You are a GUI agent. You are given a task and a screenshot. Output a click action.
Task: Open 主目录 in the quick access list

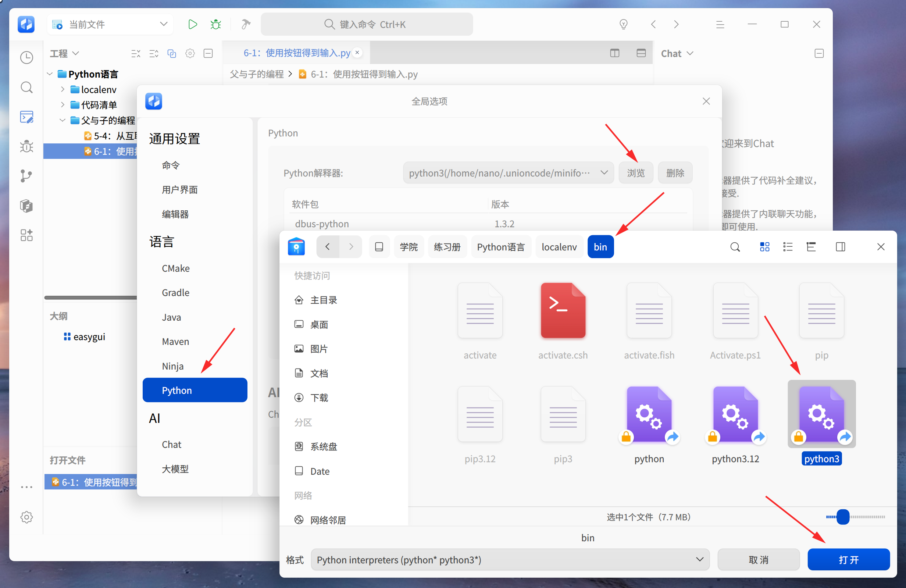click(x=316, y=300)
